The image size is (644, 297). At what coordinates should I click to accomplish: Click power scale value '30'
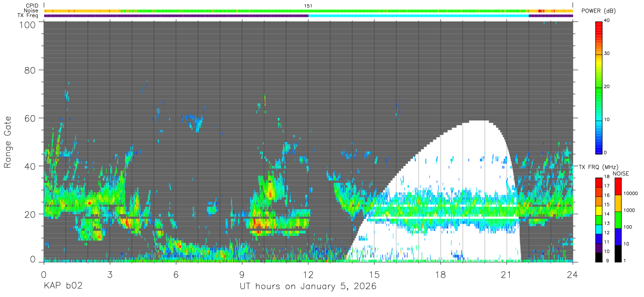click(608, 54)
